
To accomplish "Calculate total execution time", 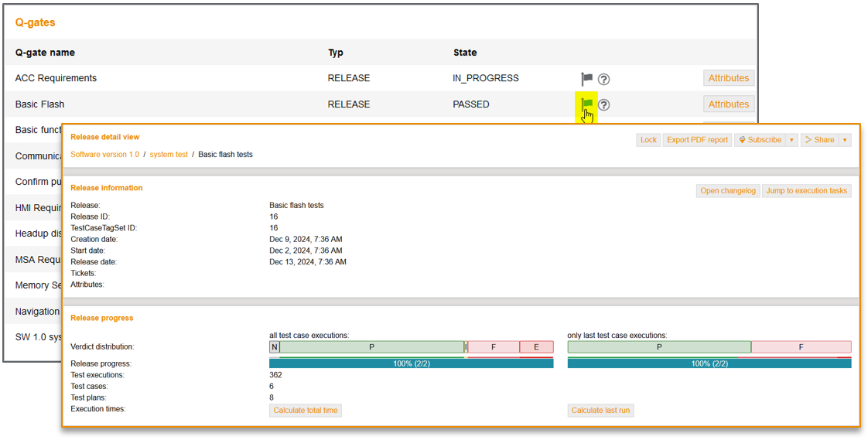I will click(306, 411).
